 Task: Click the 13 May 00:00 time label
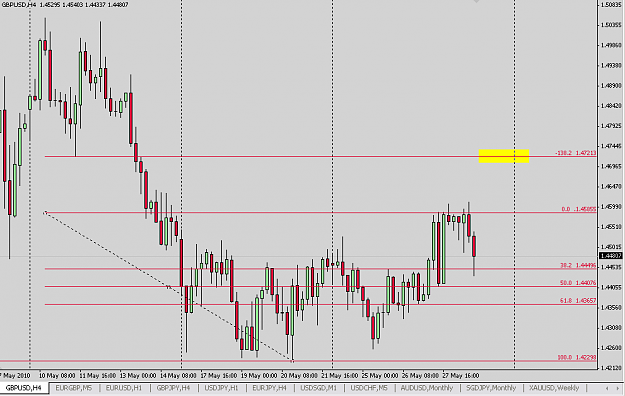tap(138, 376)
